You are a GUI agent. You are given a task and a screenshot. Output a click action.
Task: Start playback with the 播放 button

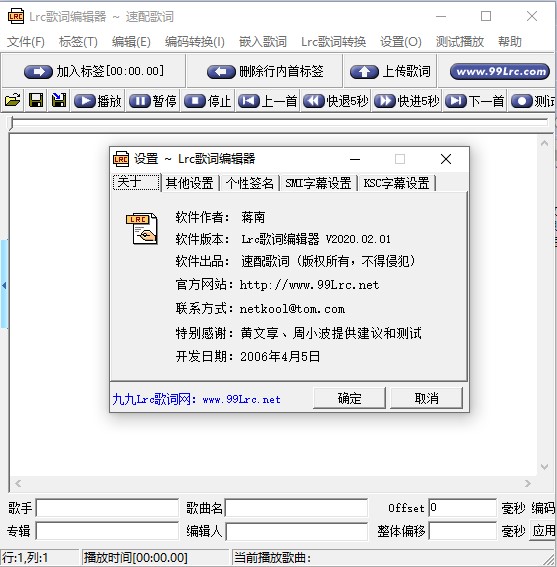point(98,101)
